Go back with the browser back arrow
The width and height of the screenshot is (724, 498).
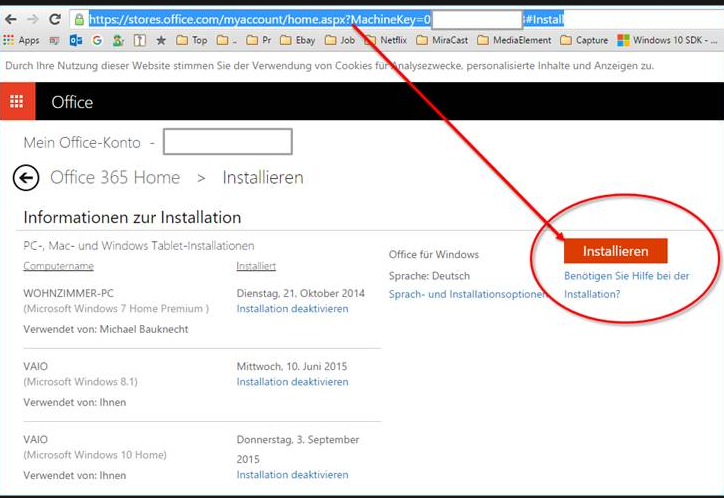click(x=11, y=19)
